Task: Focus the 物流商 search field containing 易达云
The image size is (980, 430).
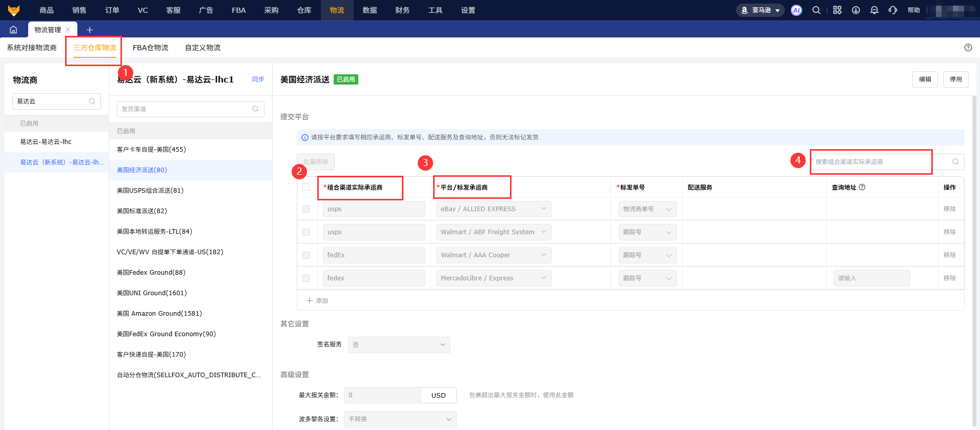Action: coord(56,101)
